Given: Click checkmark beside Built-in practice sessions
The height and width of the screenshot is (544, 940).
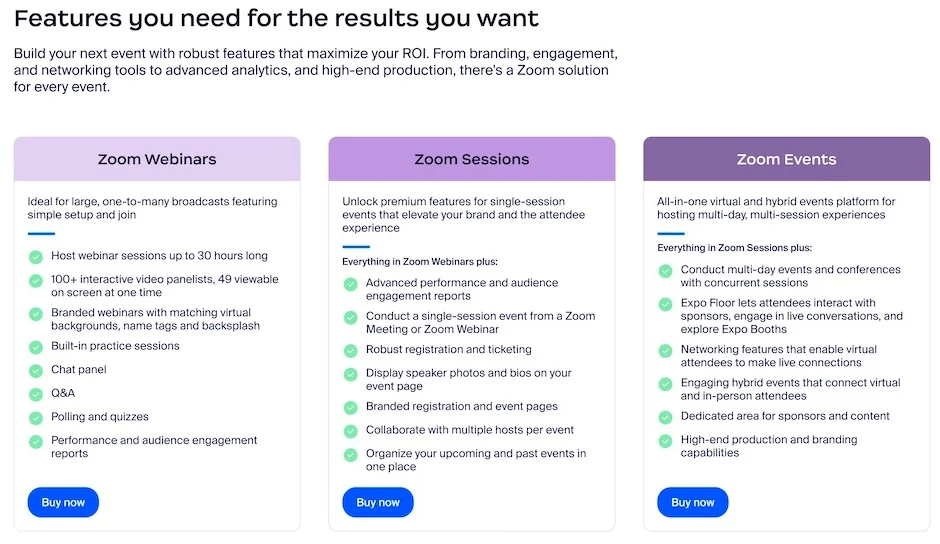Looking at the screenshot, I should 36,347.
